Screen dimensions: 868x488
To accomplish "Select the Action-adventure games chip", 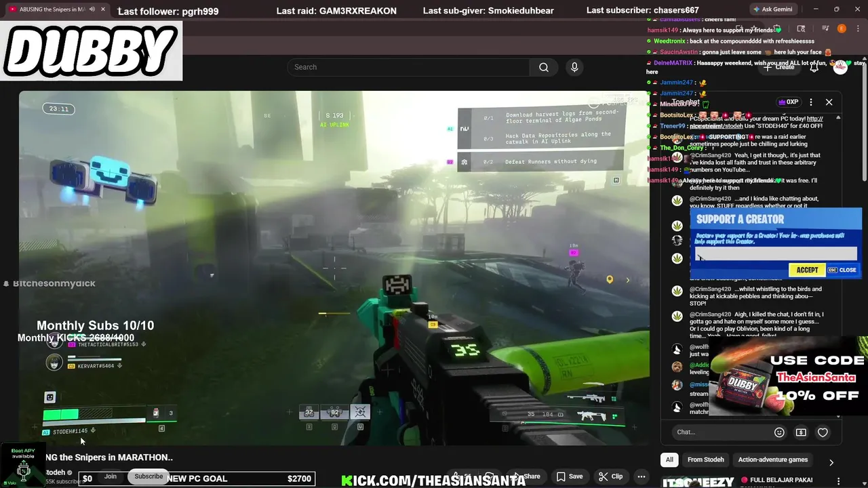I will (x=773, y=460).
